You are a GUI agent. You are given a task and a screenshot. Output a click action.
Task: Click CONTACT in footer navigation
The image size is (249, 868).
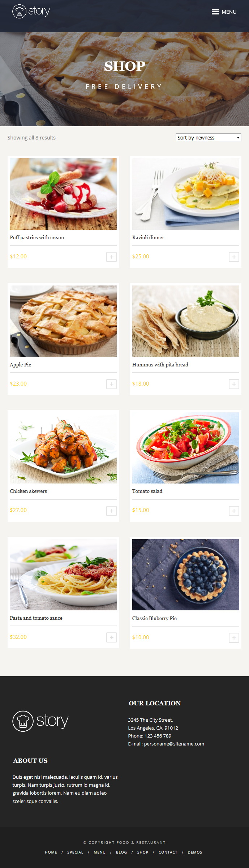pos(168,852)
